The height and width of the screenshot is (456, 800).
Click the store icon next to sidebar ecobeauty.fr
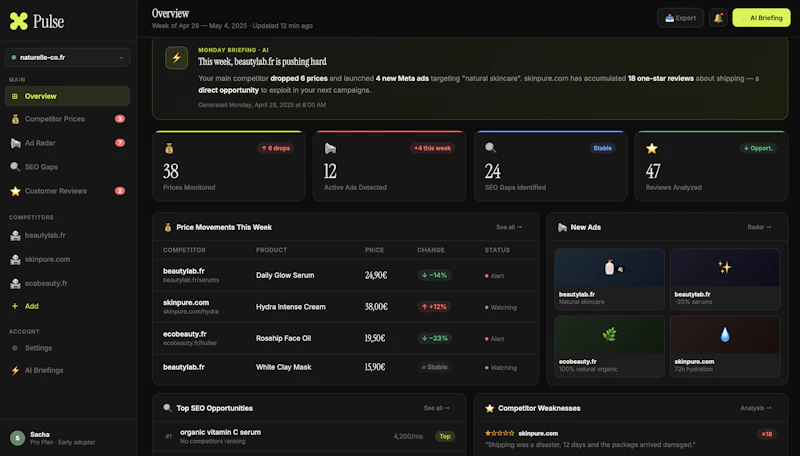click(15, 283)
